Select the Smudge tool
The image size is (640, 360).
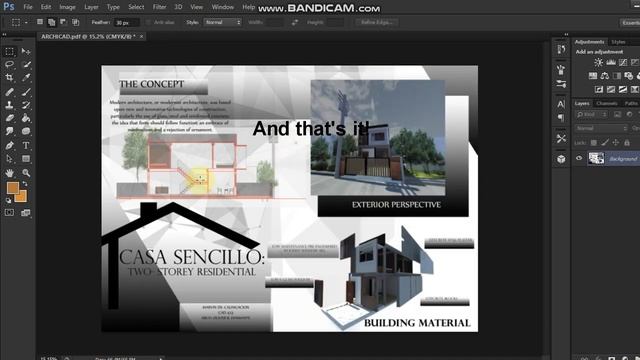(9, 131)
